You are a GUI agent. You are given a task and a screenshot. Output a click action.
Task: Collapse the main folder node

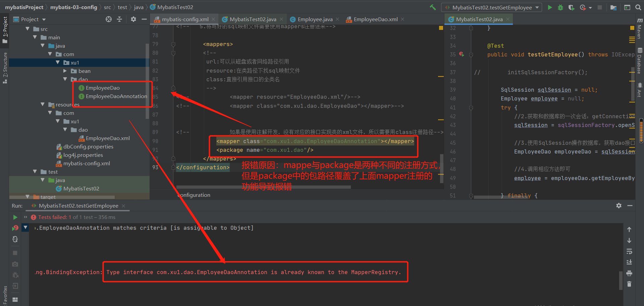tap(35, 37)
